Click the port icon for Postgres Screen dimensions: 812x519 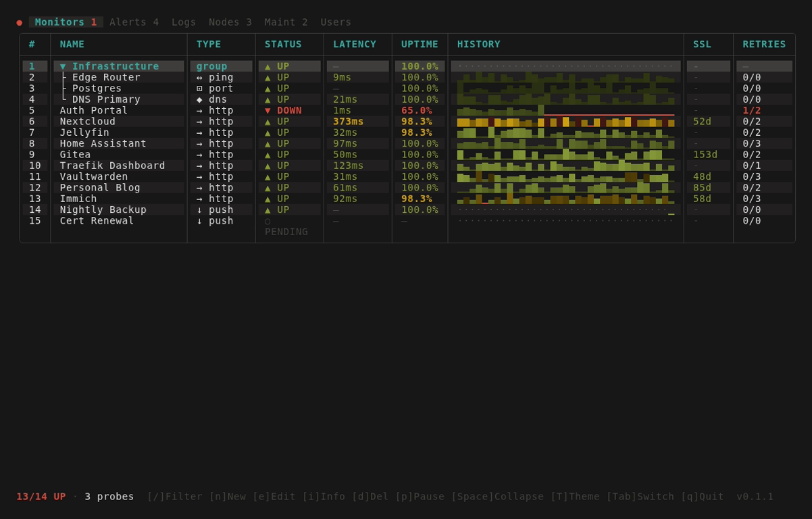199,89
